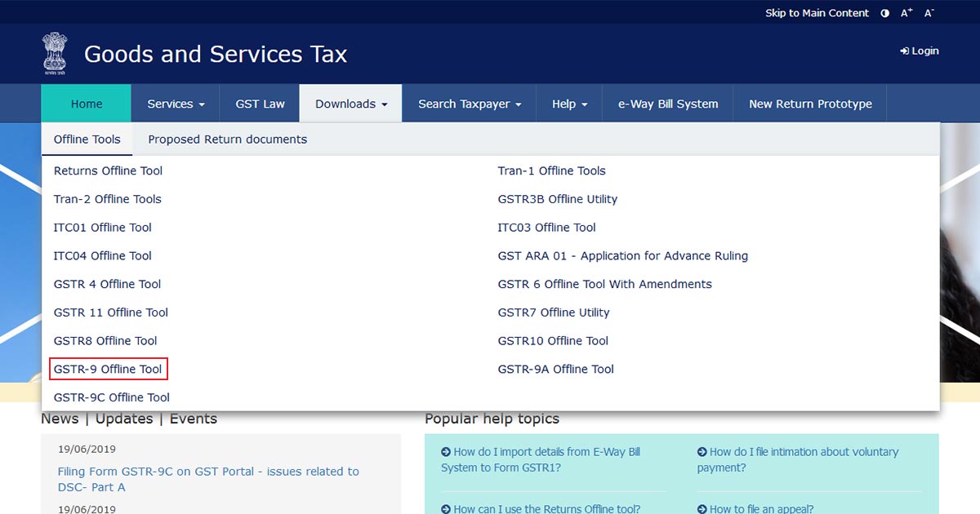Open e-Way Bill System

tap(667, 104)
